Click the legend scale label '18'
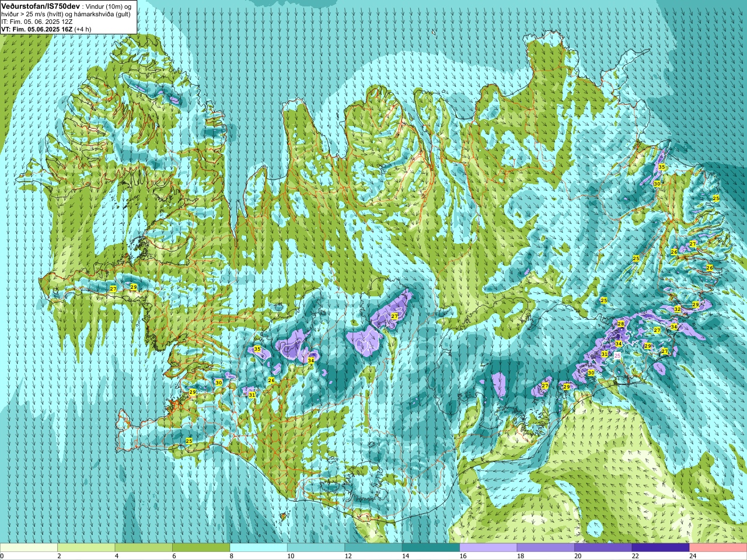Image resolution: width=747 pixels, height=560 pixels. click(520, 556)
